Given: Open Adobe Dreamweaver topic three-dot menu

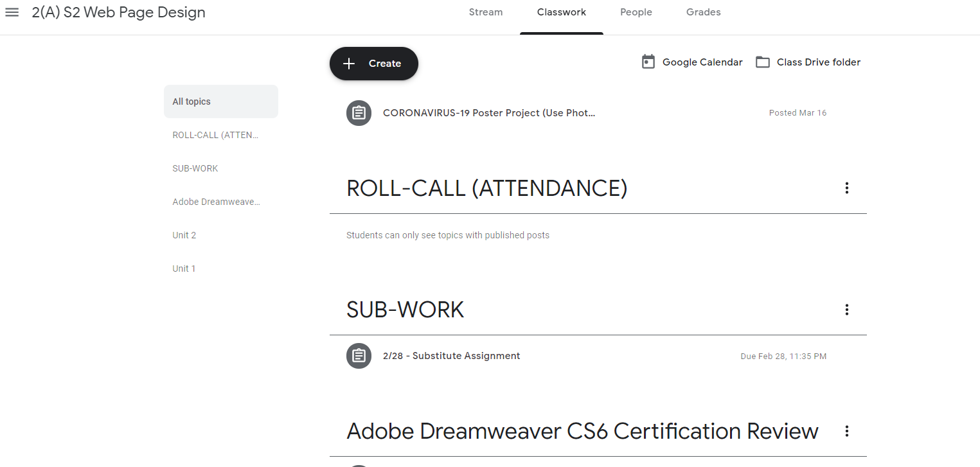Looking at the screenshot, I should [x=846, y=431].
